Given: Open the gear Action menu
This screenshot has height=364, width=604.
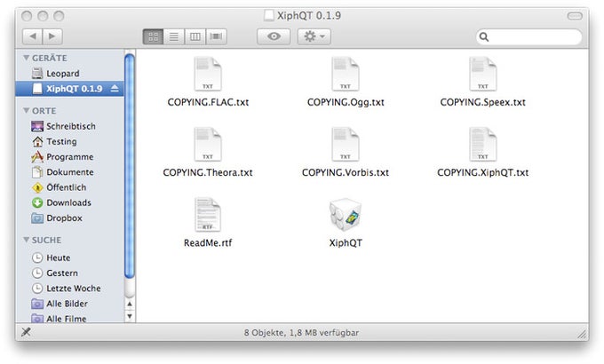Looking at the screenshot, I should click(314, 36).
